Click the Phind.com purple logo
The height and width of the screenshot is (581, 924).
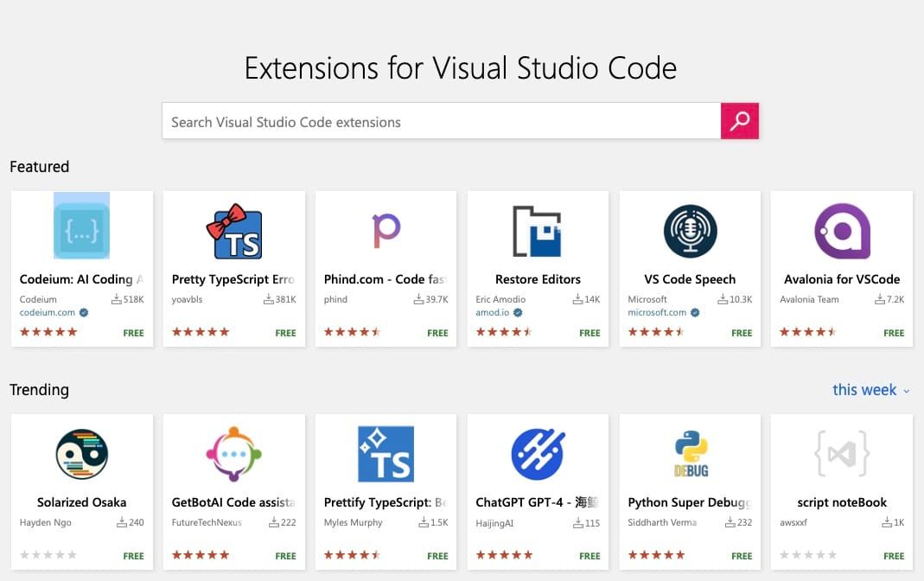coord(386,227)
